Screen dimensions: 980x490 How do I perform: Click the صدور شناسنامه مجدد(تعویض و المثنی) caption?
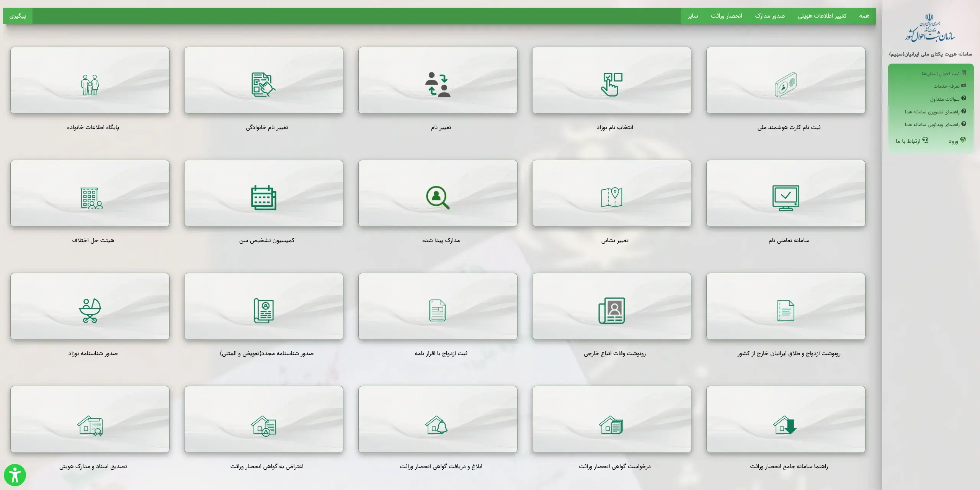pos(267,353)
